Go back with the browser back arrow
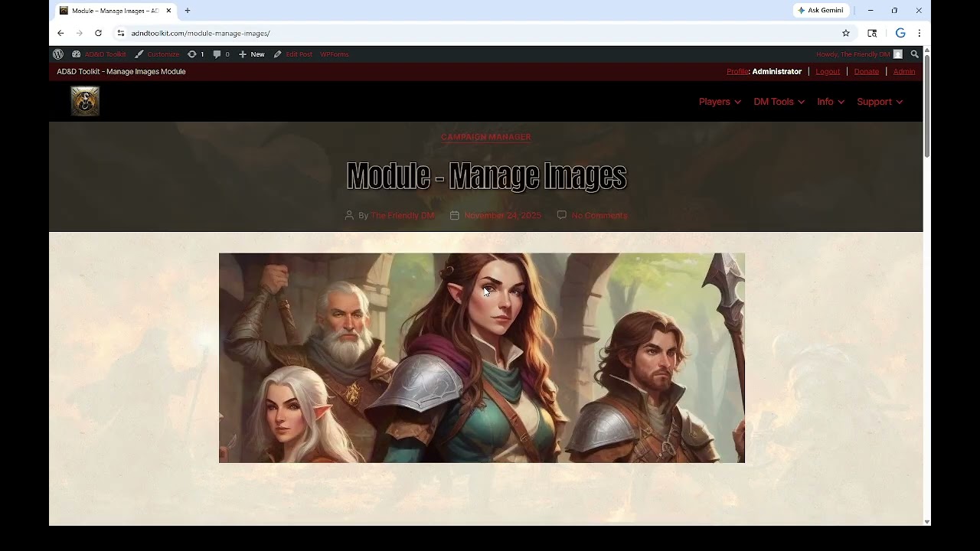Viewport: 980px width, 551px height. pos(60,33)
